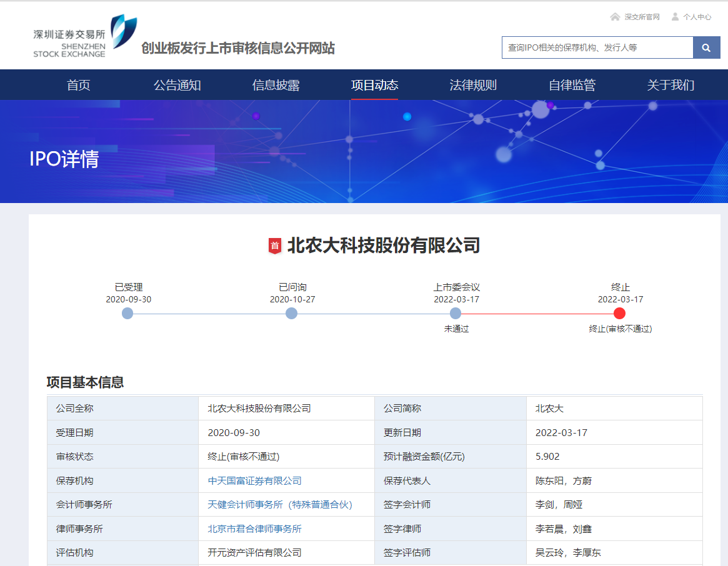This screenshot has width=728, height=566.
Task: Click the 已受理 timeline dot
Action: click(127, 314)
